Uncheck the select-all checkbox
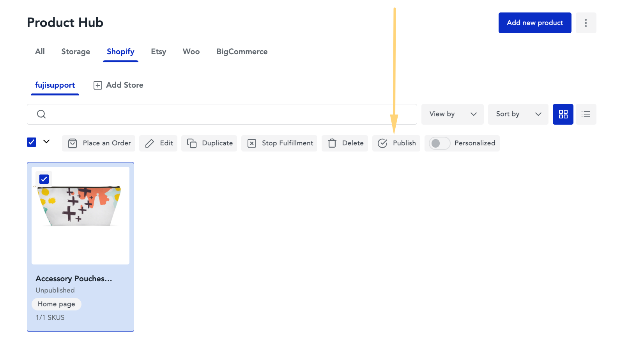 click(32, 142)
